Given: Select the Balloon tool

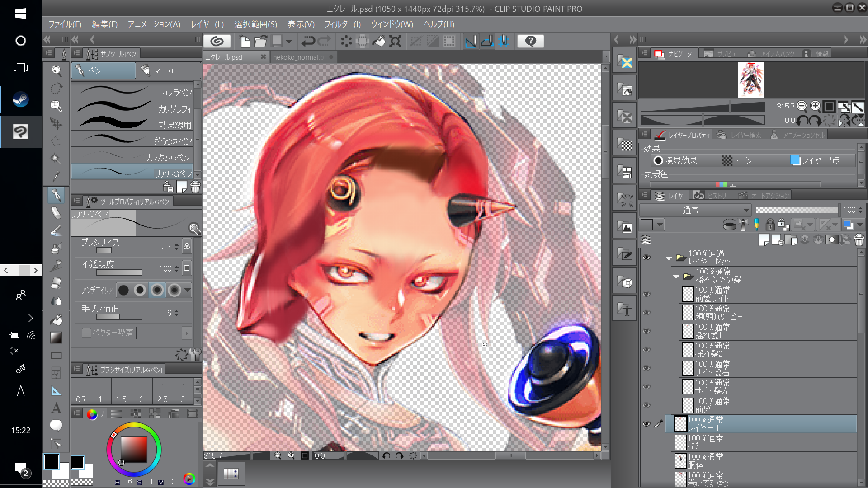Looking at the screenshot, I should click(56, 425).
